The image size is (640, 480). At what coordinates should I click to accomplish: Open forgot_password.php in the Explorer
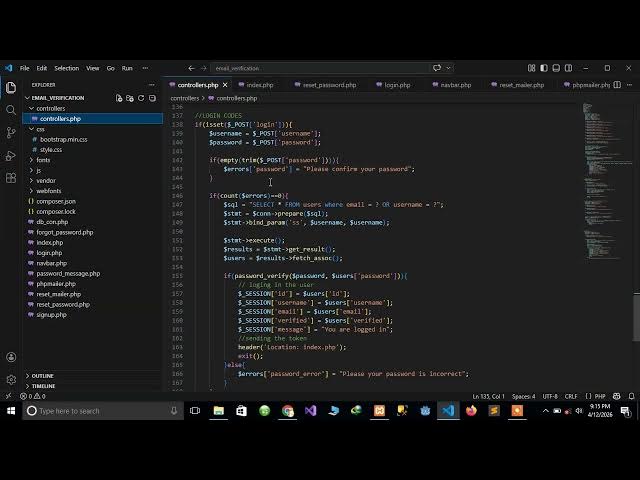pos(65,232)
